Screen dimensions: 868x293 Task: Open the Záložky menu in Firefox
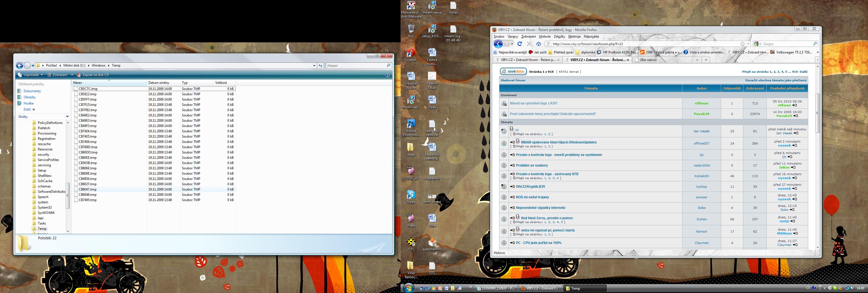[x=559, y=36]
